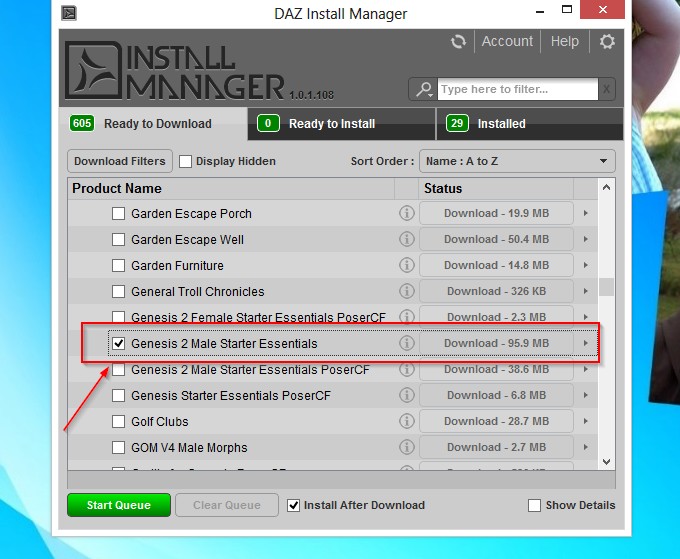Viewport: 680px width, 559px height.
Task: Switch to Ready to Install tab
Action: click(341, 124)
